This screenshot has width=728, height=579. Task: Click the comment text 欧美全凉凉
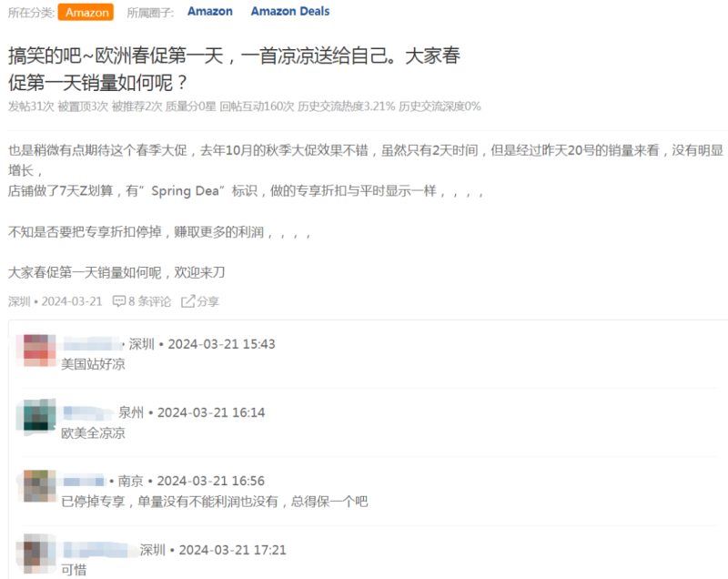(89, 432)
